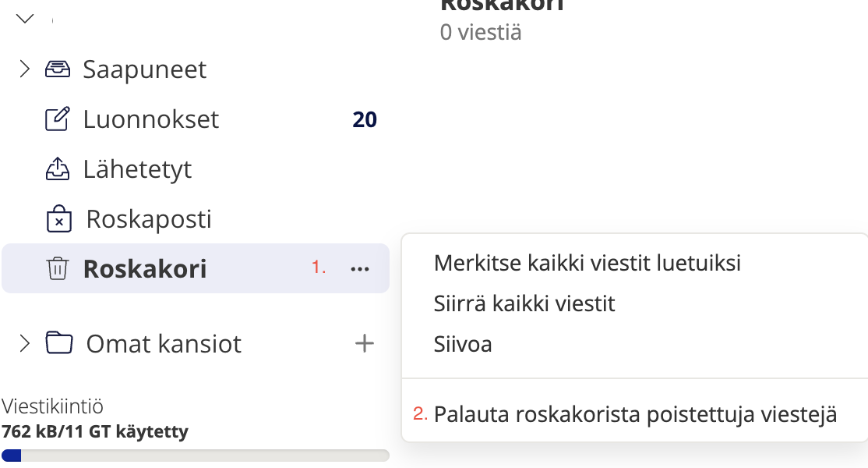Select Merkitse kaikki viestit luetuiksi

click(x=587, y=262)
